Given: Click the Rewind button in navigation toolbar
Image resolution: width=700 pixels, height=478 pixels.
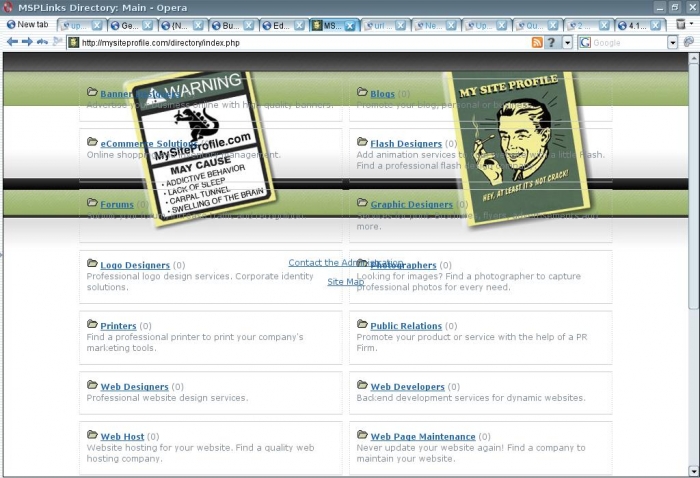Looking at the screenshot, I should [42, 42].
